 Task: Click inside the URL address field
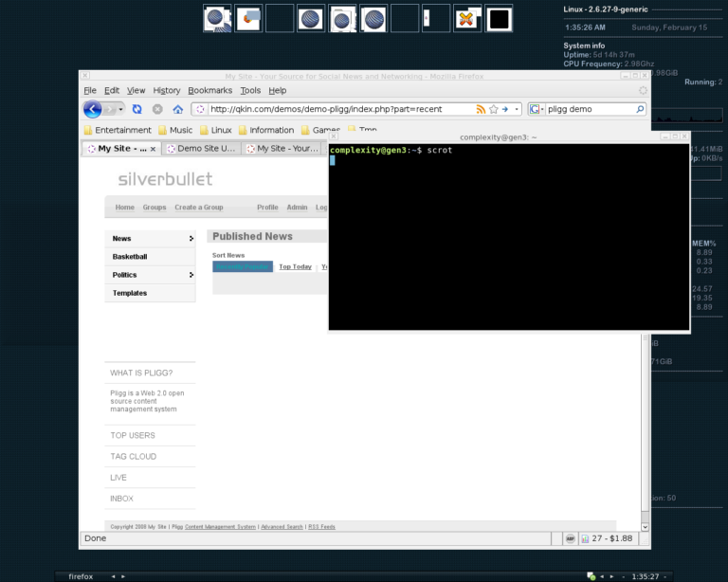click(x=332, y=109)
